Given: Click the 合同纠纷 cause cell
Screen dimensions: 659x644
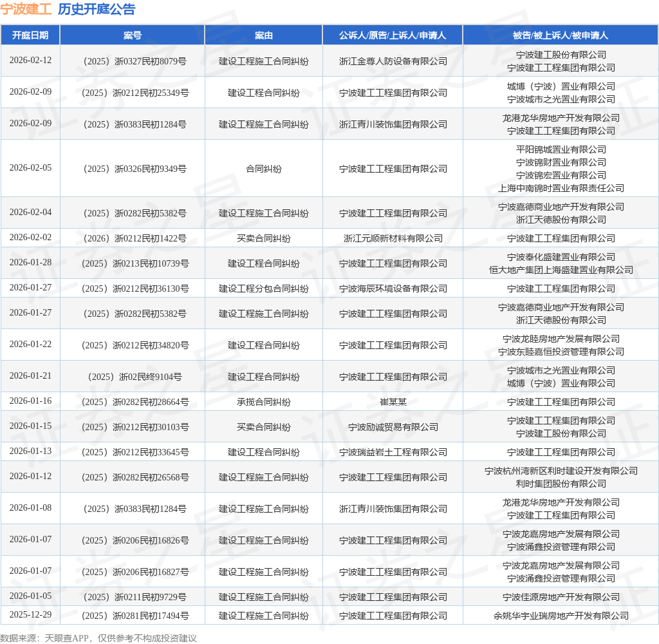Looking at the screenshot, I should point(263,169).
